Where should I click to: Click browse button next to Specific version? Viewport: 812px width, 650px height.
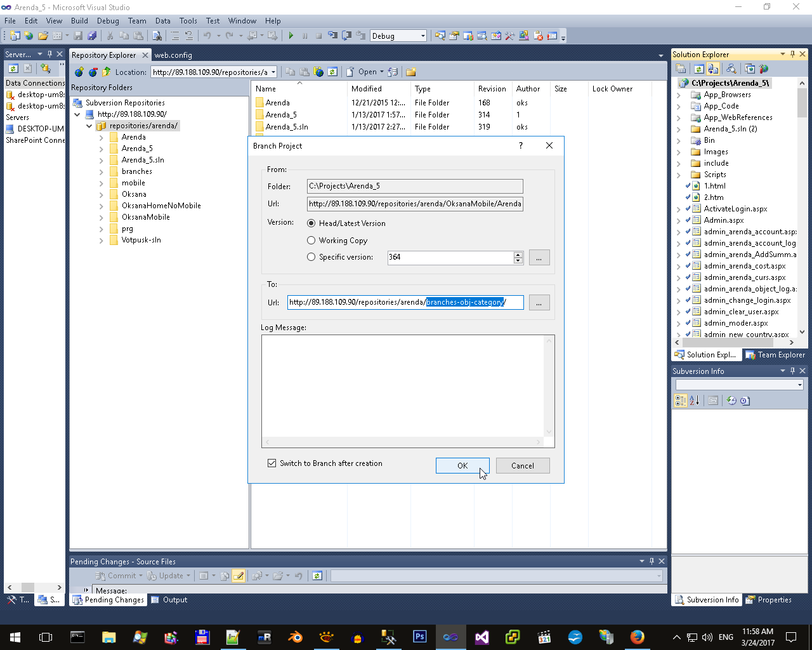click(x=539, y=258)
